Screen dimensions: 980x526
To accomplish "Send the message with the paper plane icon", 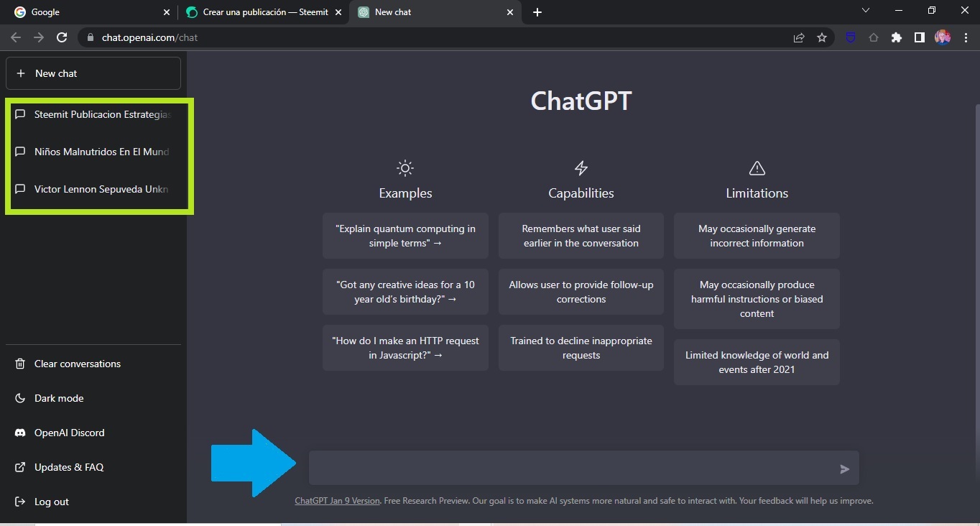I will [844, 469].
